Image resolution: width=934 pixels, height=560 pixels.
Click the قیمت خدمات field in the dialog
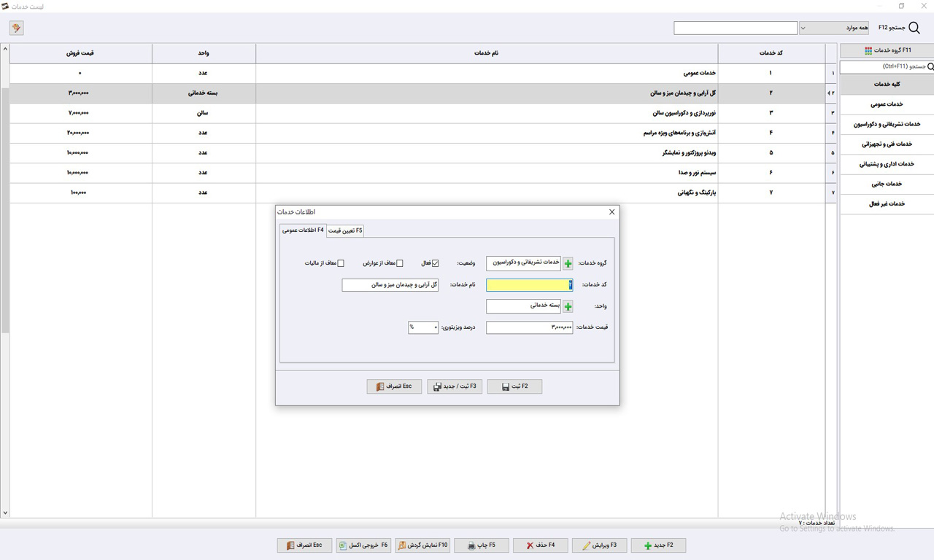[530, 327]
